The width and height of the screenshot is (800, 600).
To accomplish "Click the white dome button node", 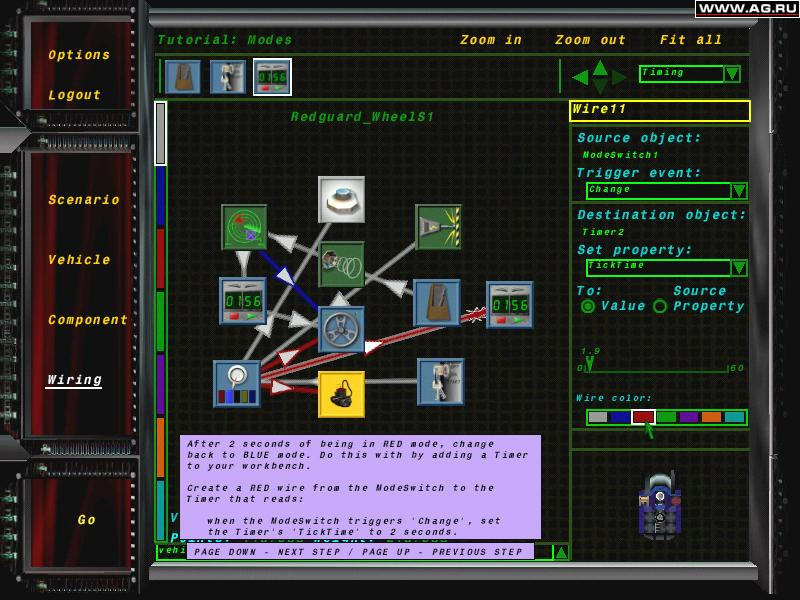I will click(341, 199).
